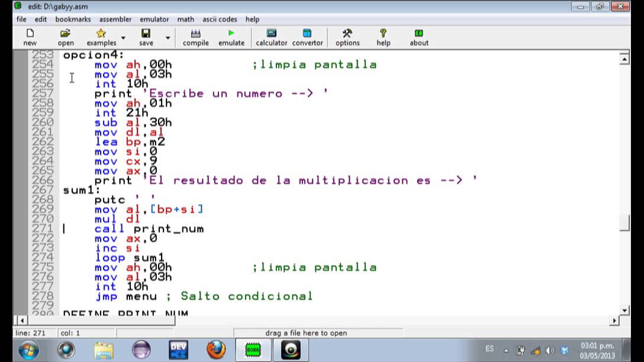The image size is (644, 362).
Task: Click the emu8086 green chip taskbar icon
Action: [x=253, y=351]
